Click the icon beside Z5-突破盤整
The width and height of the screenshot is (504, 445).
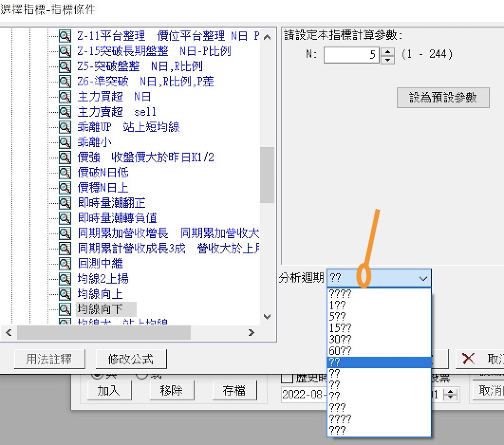click(x=64, y=66)
